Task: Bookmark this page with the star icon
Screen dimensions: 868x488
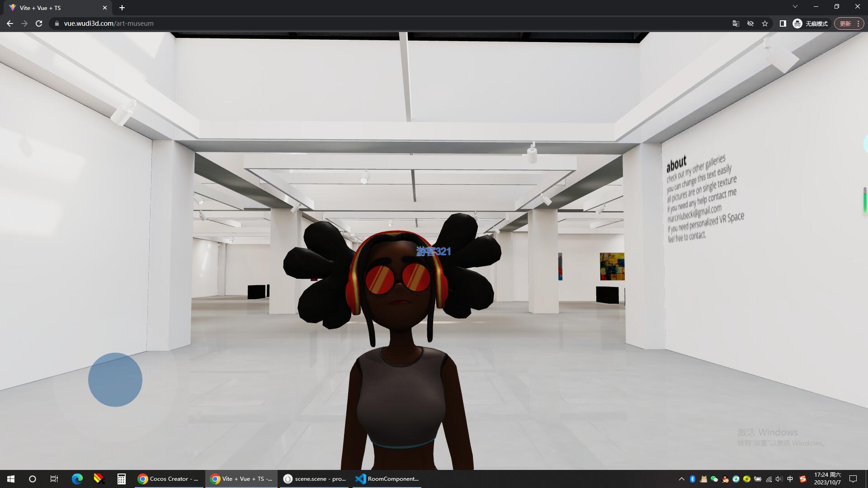Action: [765, 23]
